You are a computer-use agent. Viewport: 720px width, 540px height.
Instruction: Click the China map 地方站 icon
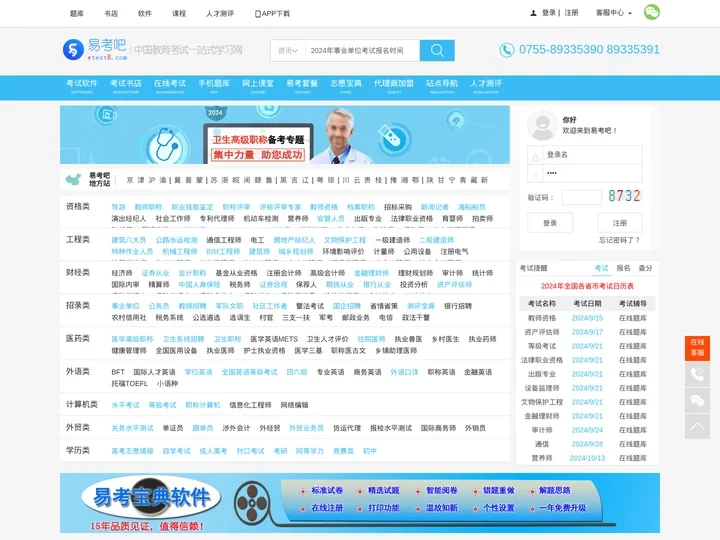point(73,179)
